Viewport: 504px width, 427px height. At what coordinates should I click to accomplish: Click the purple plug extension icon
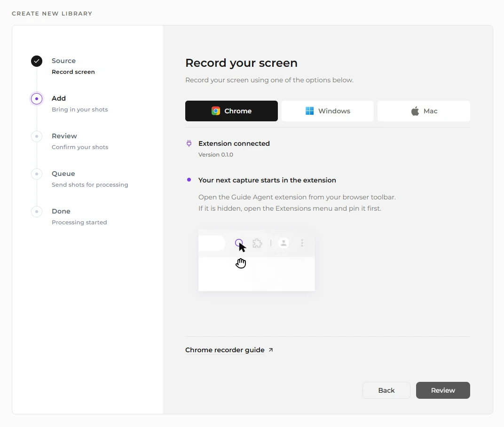coord(189,143)
